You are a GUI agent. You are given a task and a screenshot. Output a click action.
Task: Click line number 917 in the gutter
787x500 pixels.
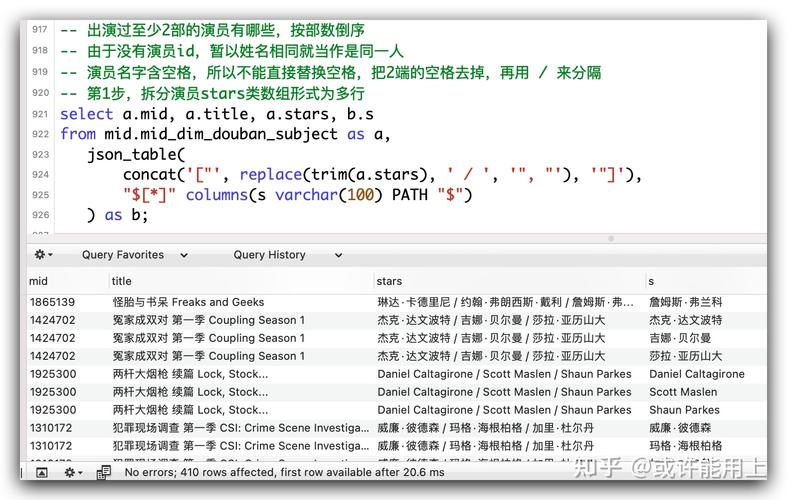click(40, 29)
